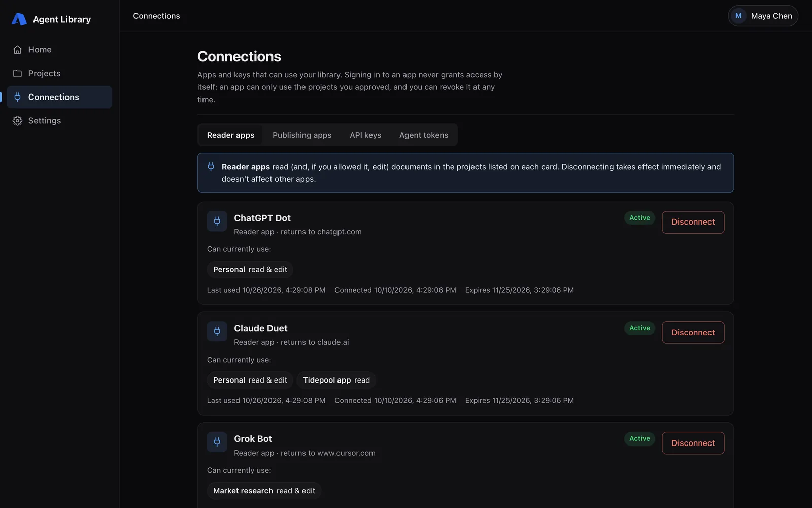
Task: Click the Market research read & edit chip
Action: point(264,491)
